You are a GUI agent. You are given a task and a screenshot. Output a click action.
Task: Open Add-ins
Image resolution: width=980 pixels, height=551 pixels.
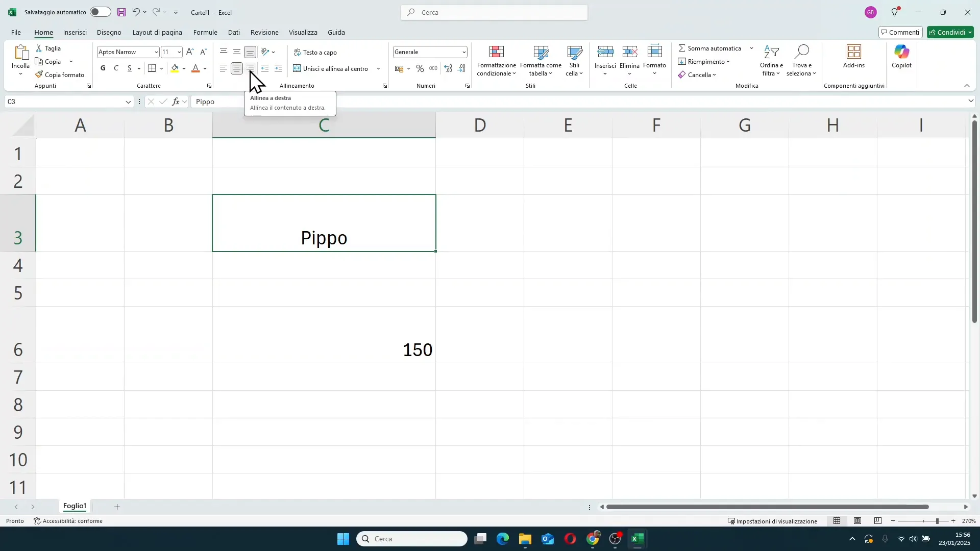[854, 57]
